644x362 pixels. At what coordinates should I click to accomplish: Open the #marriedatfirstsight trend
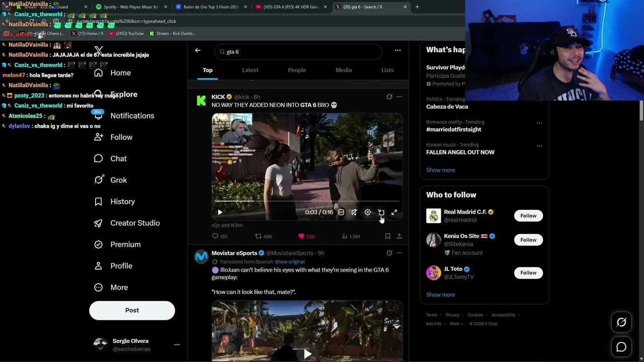coord(453,129)
